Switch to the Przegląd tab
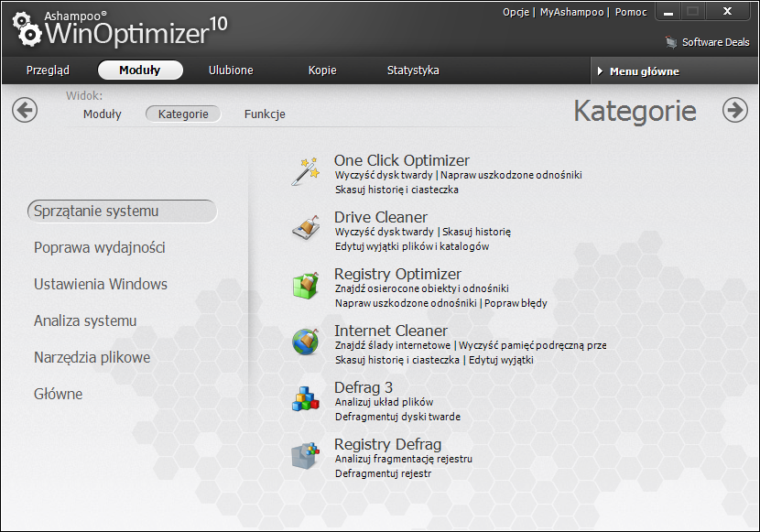This screenshot has height=532, width=760. click(48, 71)
